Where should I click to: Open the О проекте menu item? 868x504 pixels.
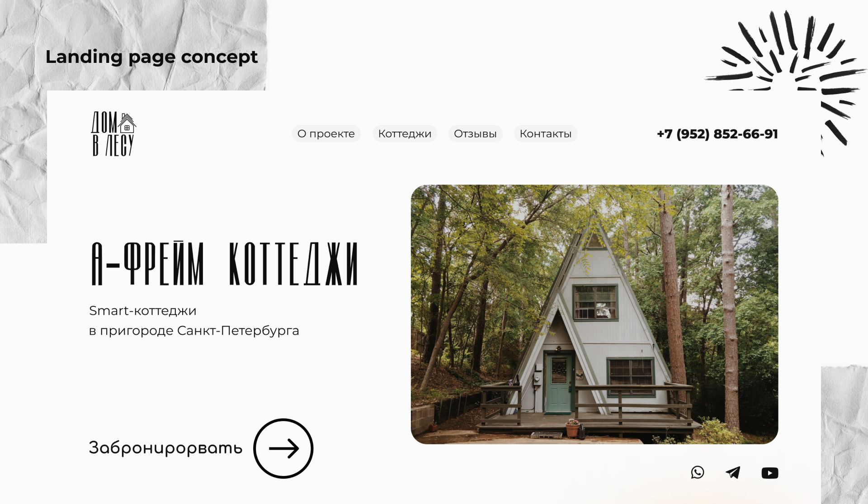[x=326, y=134]
